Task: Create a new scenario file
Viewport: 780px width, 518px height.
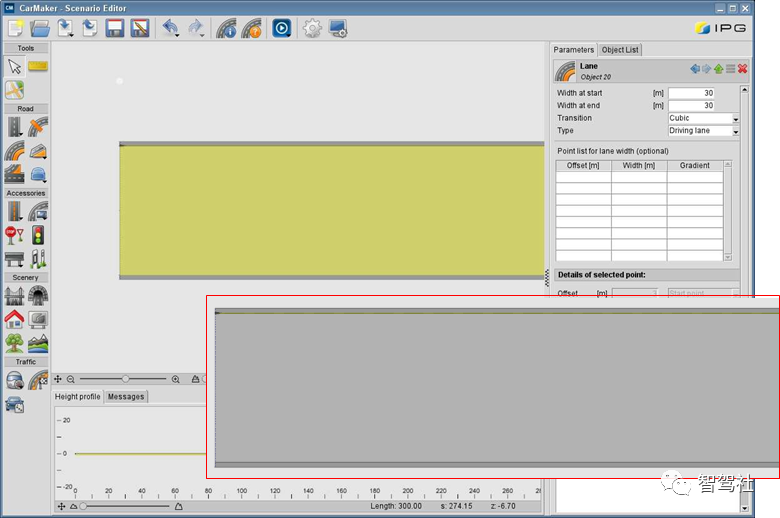Action: click(16, 28)
